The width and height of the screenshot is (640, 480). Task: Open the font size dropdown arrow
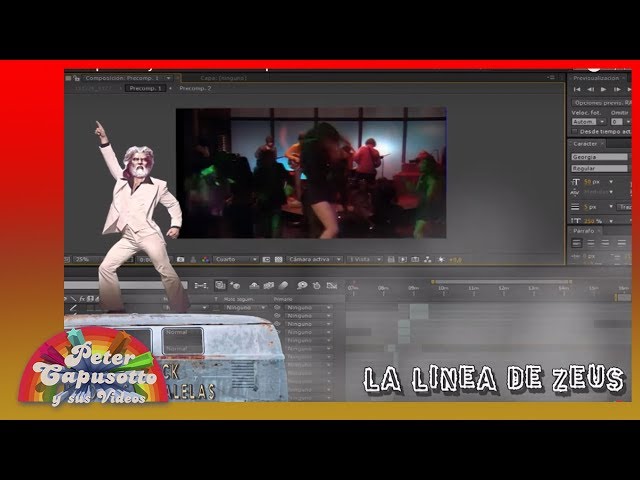611,182
